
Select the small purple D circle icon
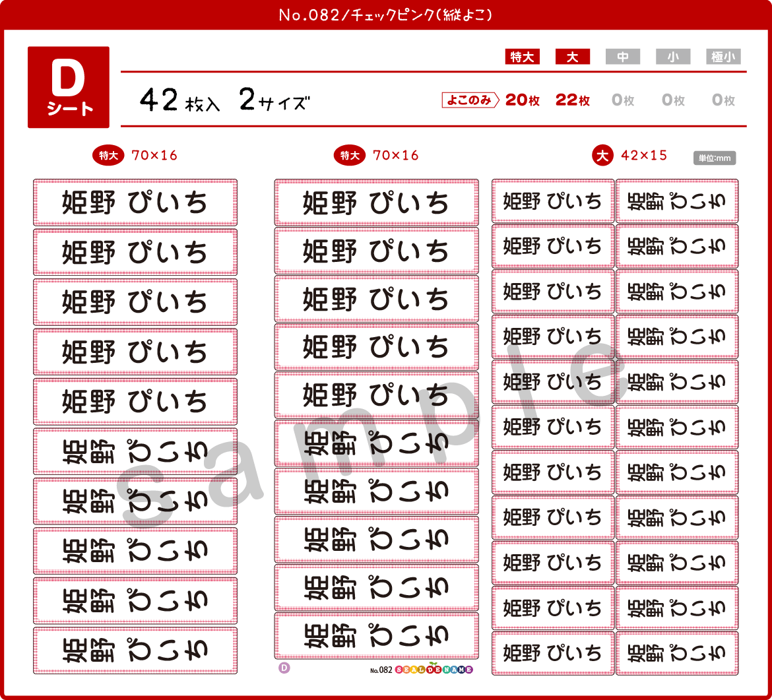(284, 668)
